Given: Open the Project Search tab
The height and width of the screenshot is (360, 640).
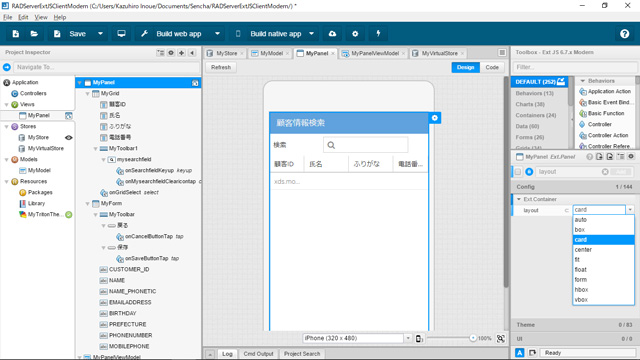Looking at the screenshot, I should click(302, 354).
